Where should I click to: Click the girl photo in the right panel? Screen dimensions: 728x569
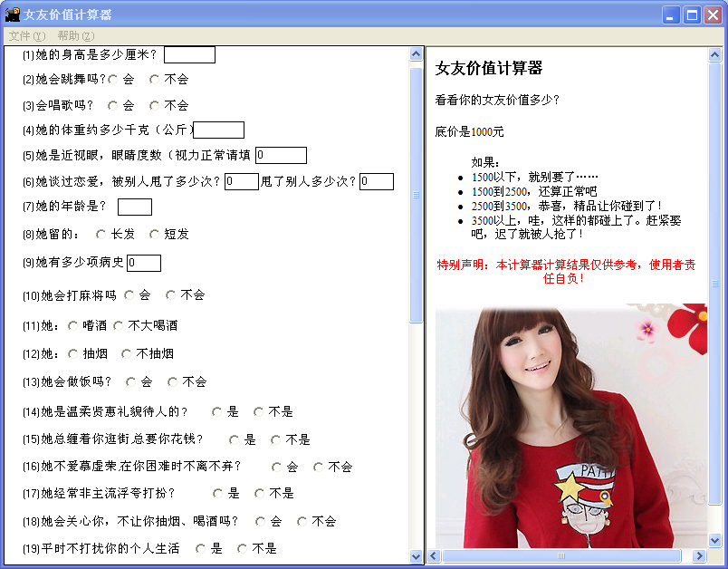(x=571, y=426)
